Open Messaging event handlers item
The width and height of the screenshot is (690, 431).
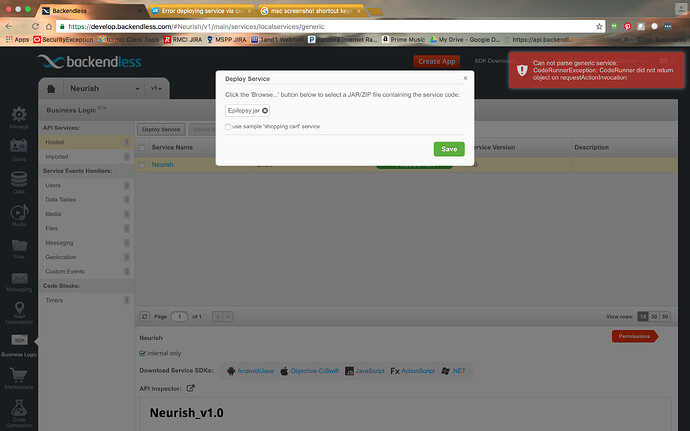click(86, 243)
